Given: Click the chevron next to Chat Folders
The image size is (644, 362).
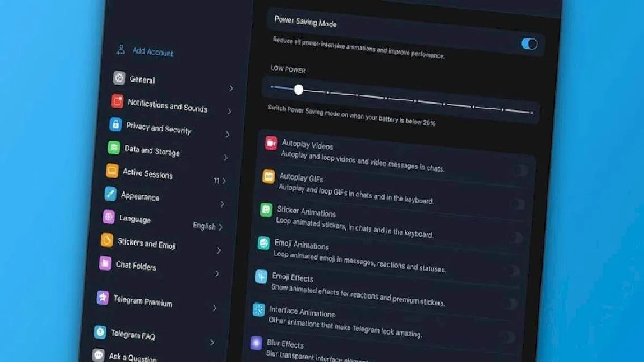Looking at the screenshot, I should (x=217, y=274).
